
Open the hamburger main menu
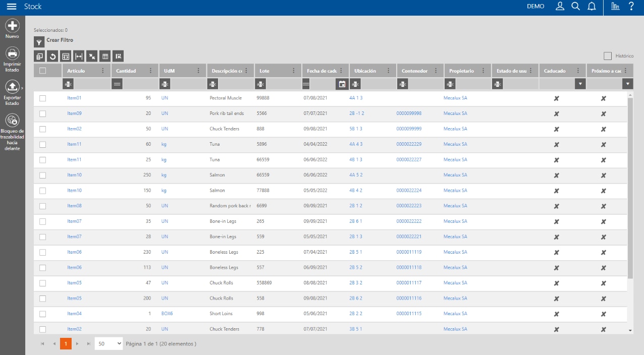pyautogui.click(x=12, y=7)
